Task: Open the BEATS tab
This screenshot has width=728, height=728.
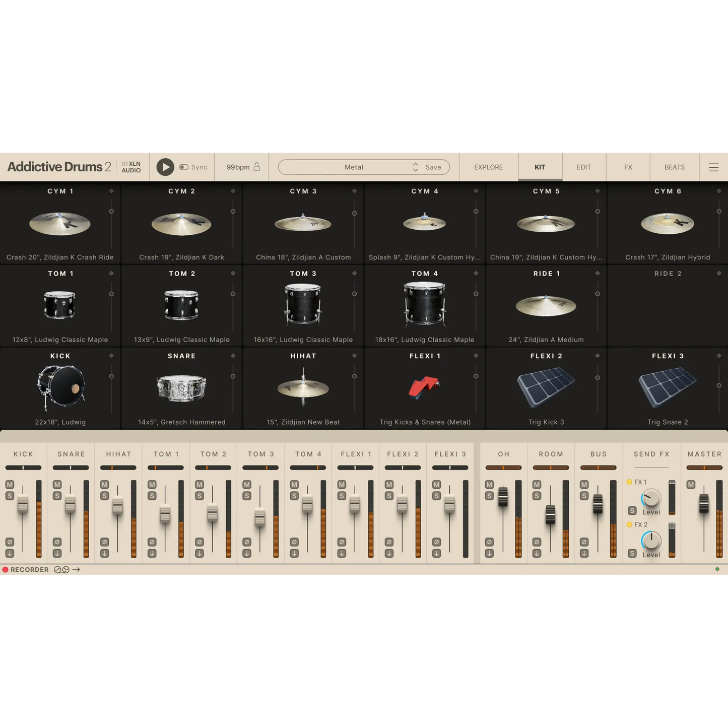Action: tap(674, 167)
